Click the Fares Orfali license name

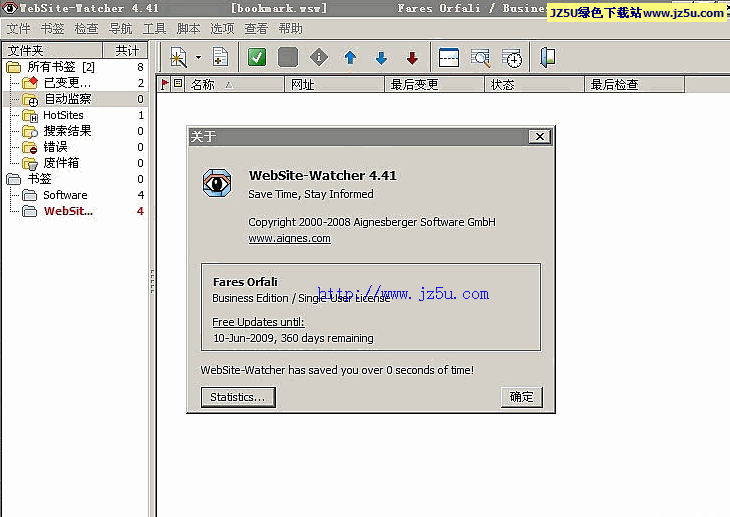coord(245,282)
